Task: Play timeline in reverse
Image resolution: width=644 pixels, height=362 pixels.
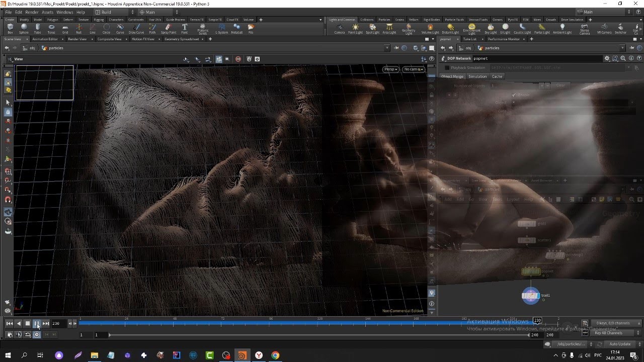Action: 19,324
